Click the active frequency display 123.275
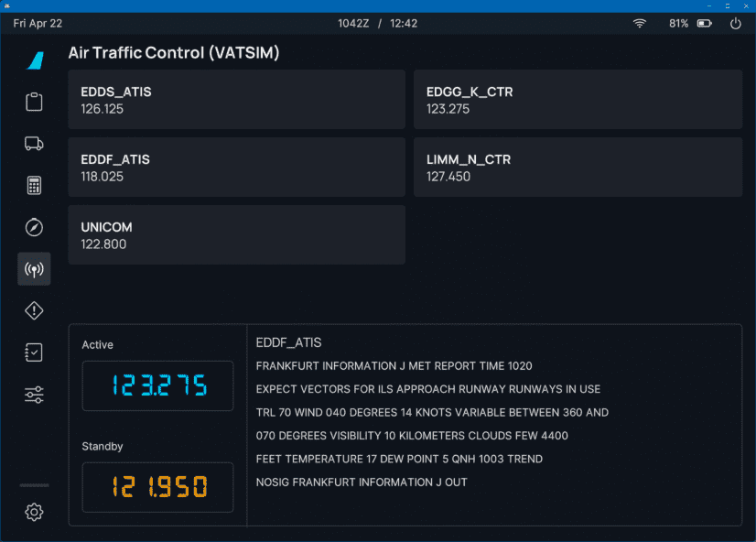The width and height of the screenshot is (756, 542). [x=157, y=385]
